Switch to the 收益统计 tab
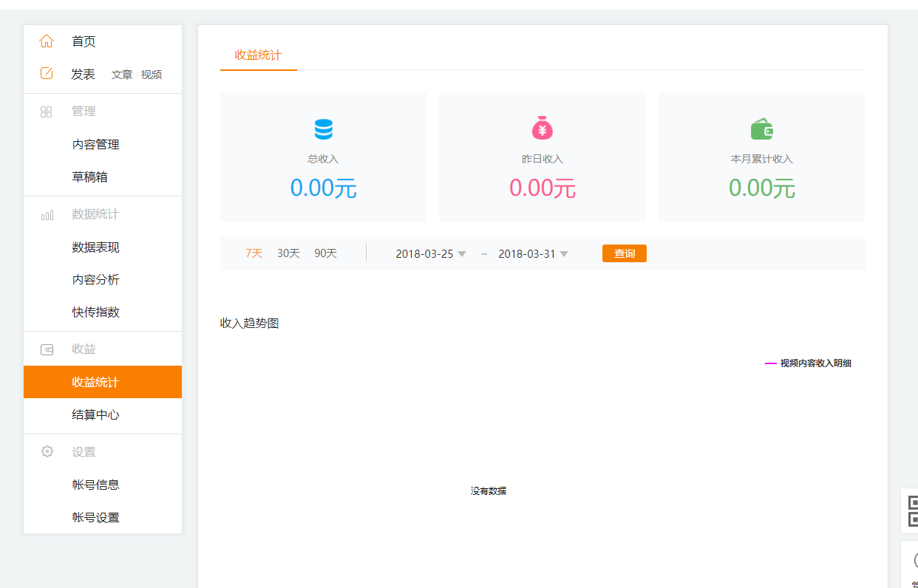 pos(258,55)
